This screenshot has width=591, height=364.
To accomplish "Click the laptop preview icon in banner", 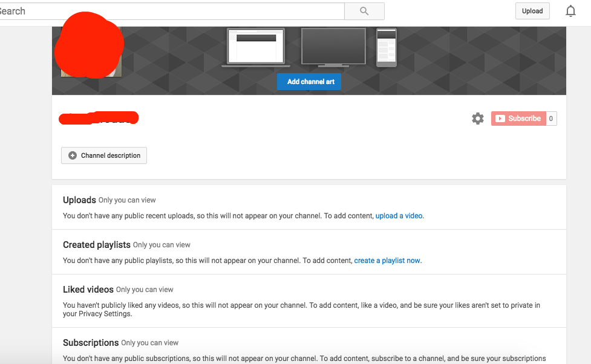I will click(255, 48).
